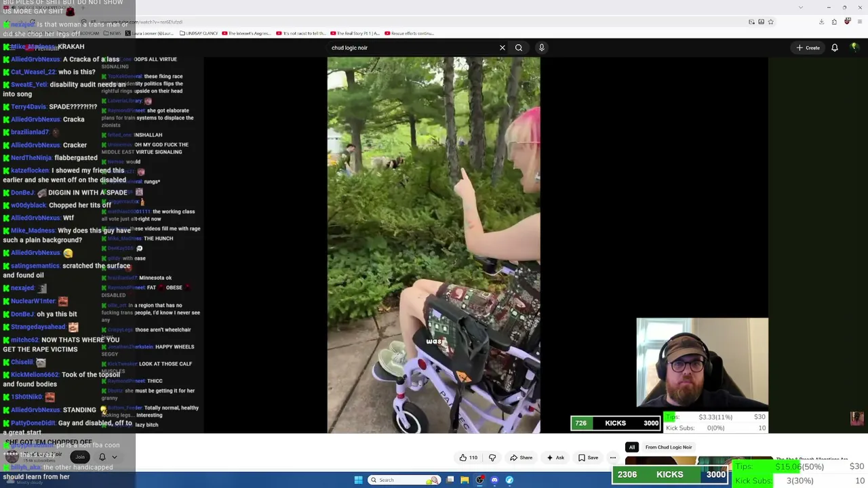Click the YouTube search magnifier button
868x488 pixels.
point(519,47)
